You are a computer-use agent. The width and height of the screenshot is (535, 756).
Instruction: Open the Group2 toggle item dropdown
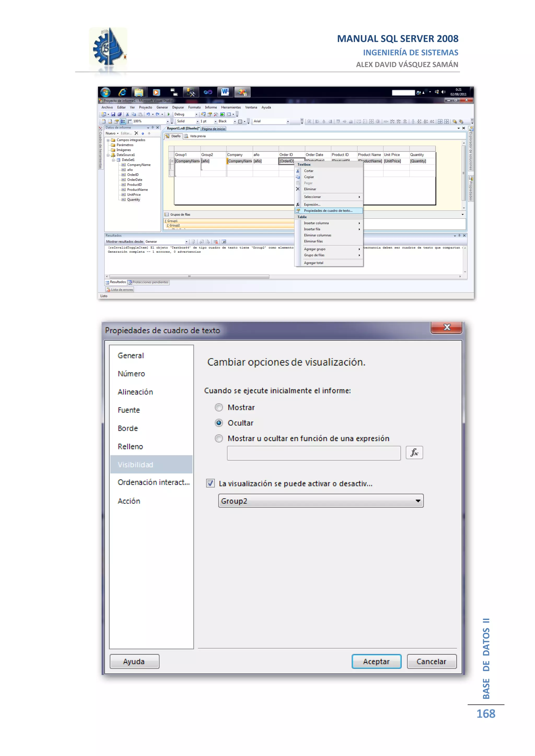click(321, 501)
